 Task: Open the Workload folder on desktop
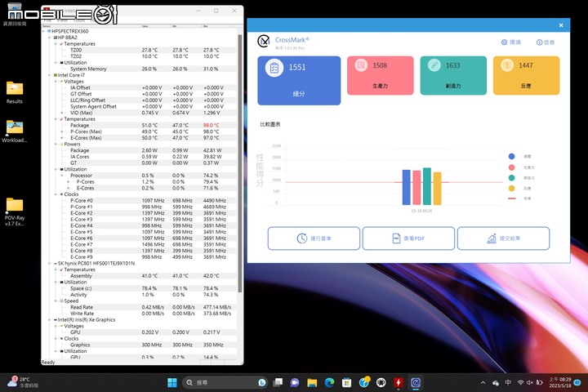pos(15,131)
